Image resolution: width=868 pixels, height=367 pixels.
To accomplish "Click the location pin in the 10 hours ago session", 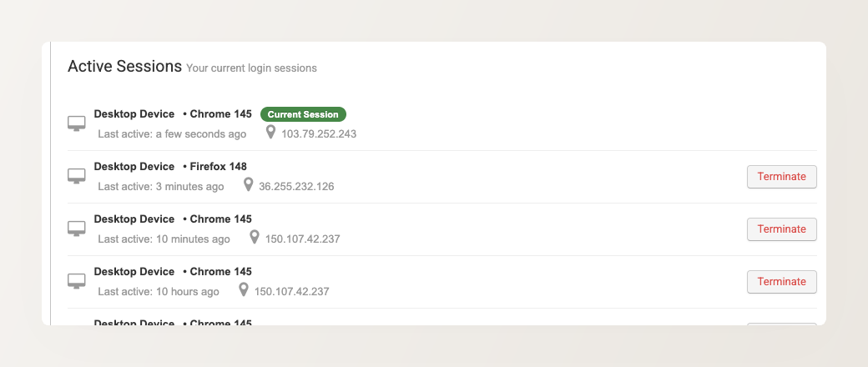I will (244, 290).
